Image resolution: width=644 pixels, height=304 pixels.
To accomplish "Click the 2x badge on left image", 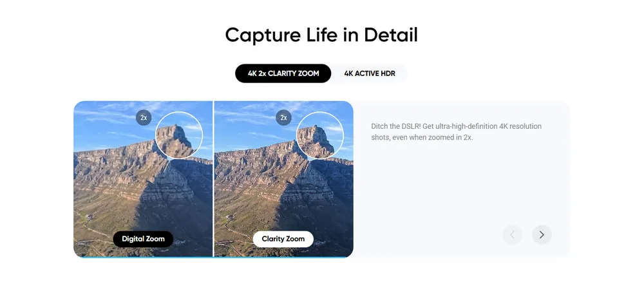I will coord(144,117).
